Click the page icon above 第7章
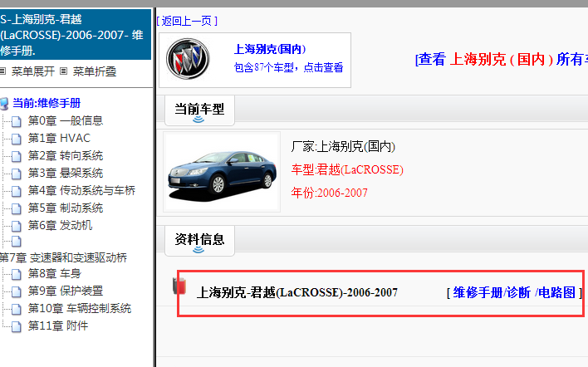588x367 pixels. point(16,242)
